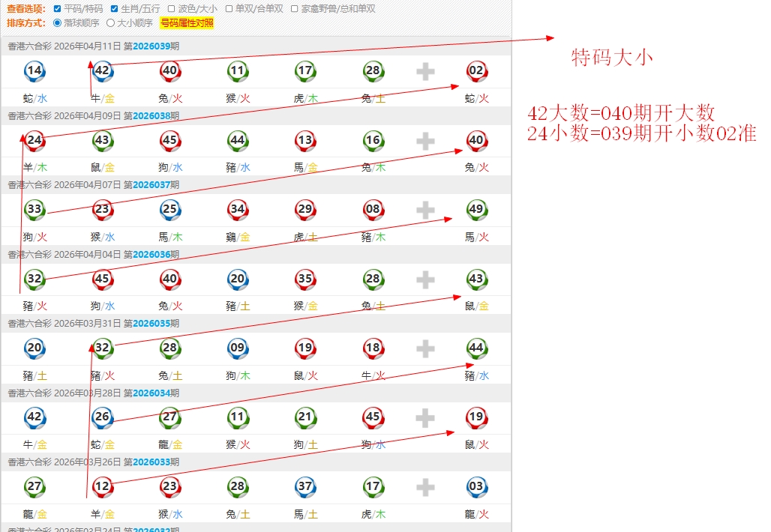The height and width of the screenshot is (532, 771).
Task: Click blue ball 14 in draw 2026039
Action: [x=34, y=72]
